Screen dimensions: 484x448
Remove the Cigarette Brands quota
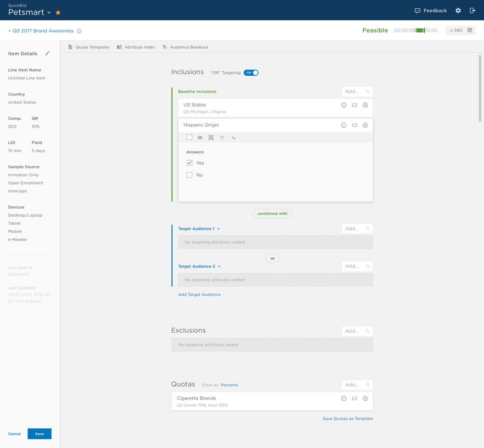click(x=365, y=399)
